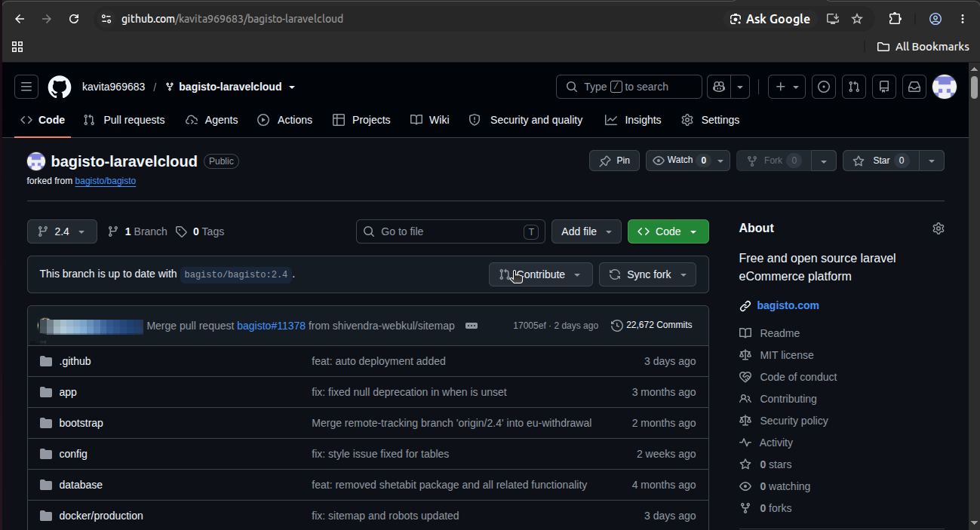Watch the repository
The image size is (980, 530).
click(x=687, y=161)
